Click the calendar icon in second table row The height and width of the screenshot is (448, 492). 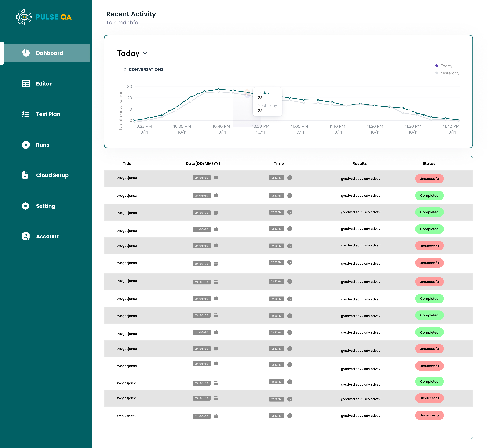[x=216, y=195]
